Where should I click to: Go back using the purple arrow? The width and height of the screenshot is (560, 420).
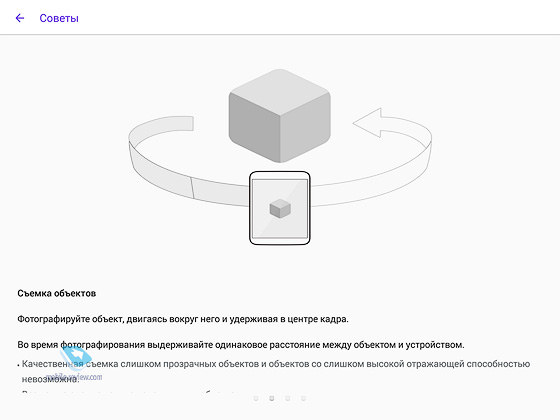[20, 18]
